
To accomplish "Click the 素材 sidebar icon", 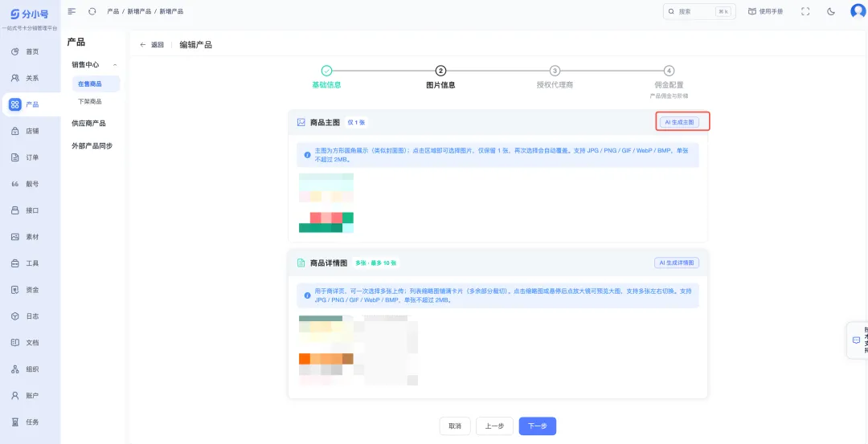I will [x=15, y=237].
